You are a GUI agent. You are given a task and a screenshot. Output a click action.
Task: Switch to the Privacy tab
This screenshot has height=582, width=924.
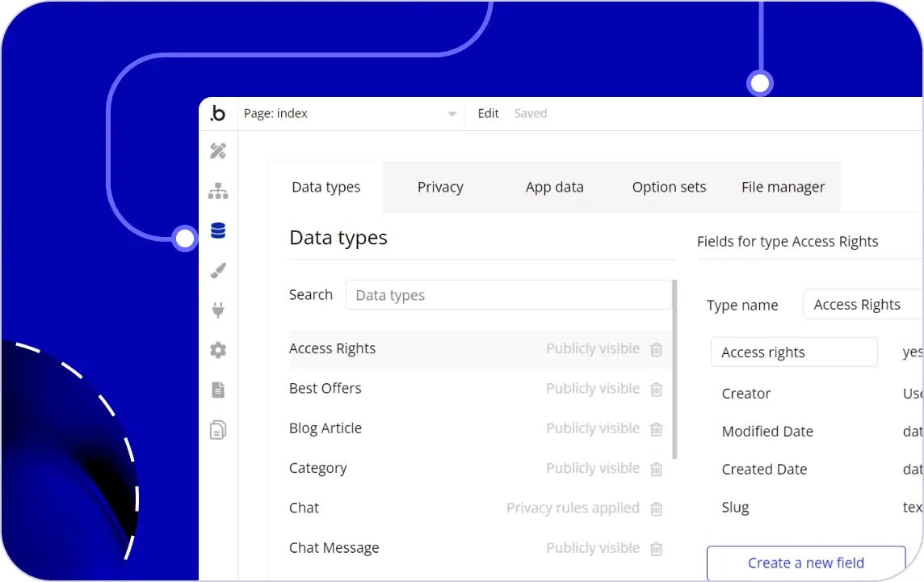click(440, 187)
